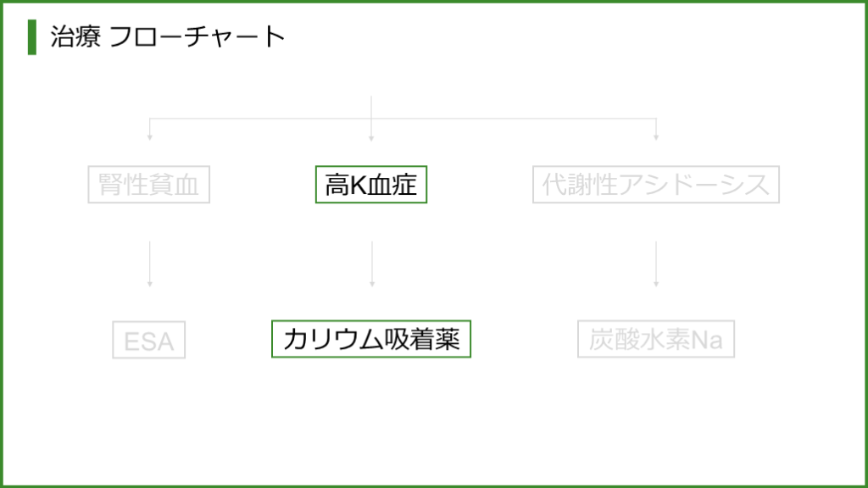The image size is (868, 488).
Task: Click the arrowhead pointing down into 腎性貧血
Action: tap(150, 136)
